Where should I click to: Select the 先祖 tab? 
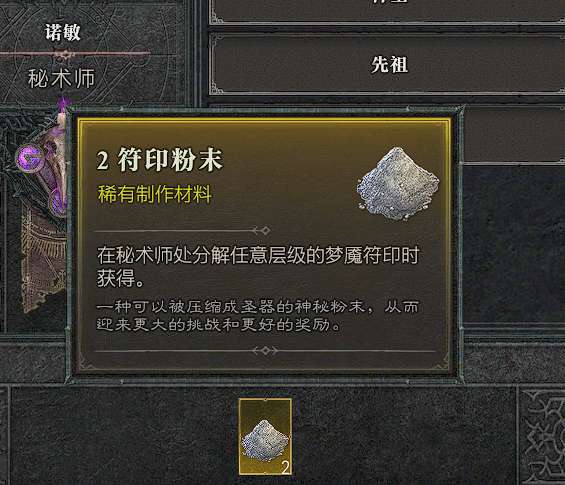[387, 65]
